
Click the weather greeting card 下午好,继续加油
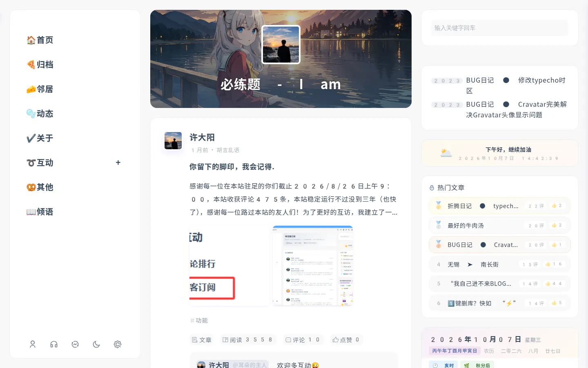click(500, 153)
